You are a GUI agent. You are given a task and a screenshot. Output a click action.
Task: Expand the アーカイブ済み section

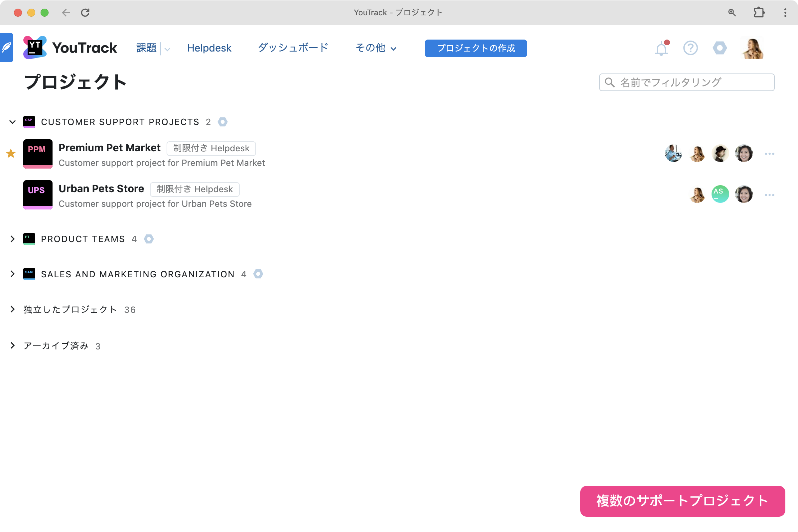coord(13,345)
